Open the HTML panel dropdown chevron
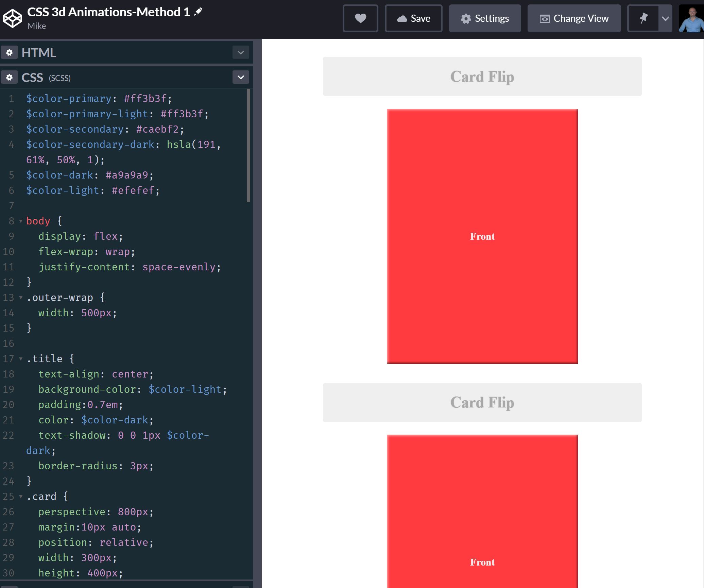The height and width of the screenshot is (588, 704). tap(241, 52)
